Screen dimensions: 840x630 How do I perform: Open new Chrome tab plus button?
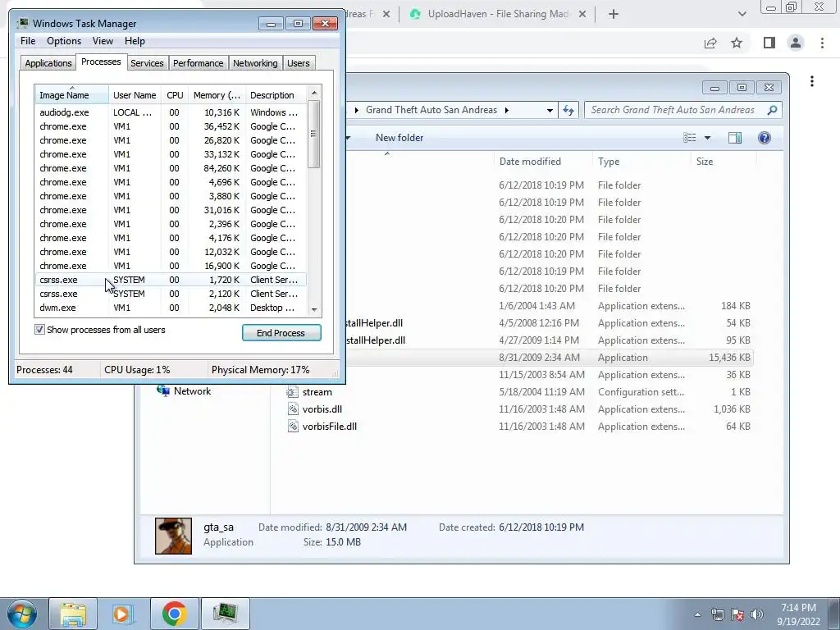point(614,15)
